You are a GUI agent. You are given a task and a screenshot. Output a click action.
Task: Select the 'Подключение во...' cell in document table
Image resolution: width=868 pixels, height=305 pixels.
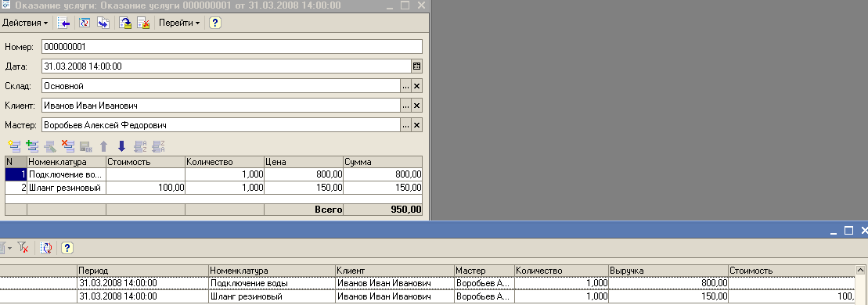click(x=67, y=174)
